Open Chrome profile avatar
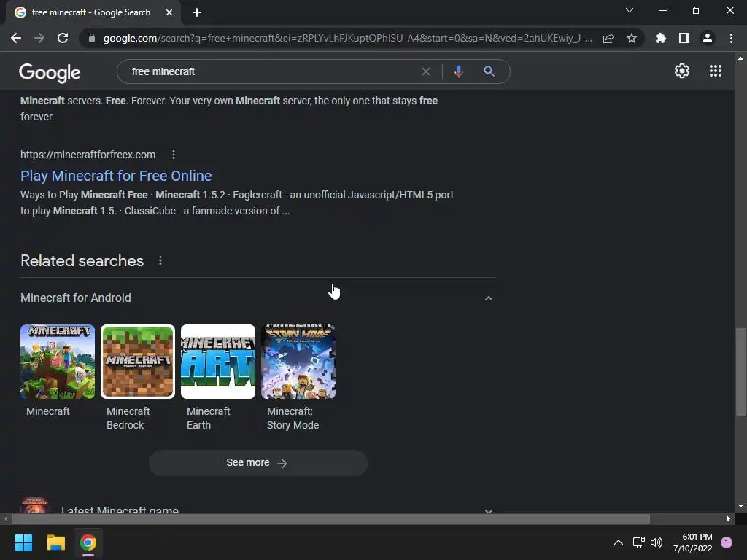The width and height of the screenshot is (747, 560). pyautogui.click(x=708, y=38)
